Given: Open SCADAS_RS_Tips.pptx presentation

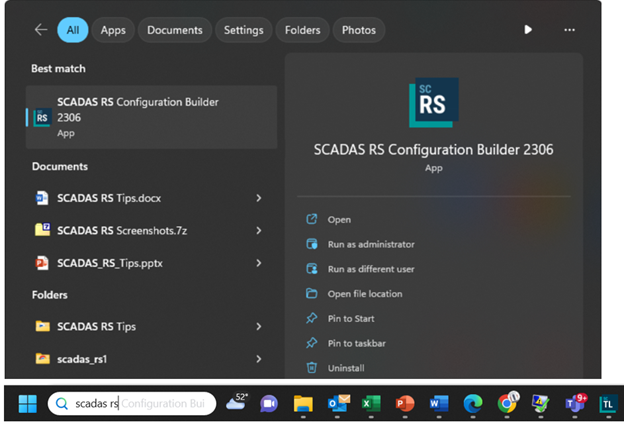Looking at the screenshot, I should [x=109, y=263].
